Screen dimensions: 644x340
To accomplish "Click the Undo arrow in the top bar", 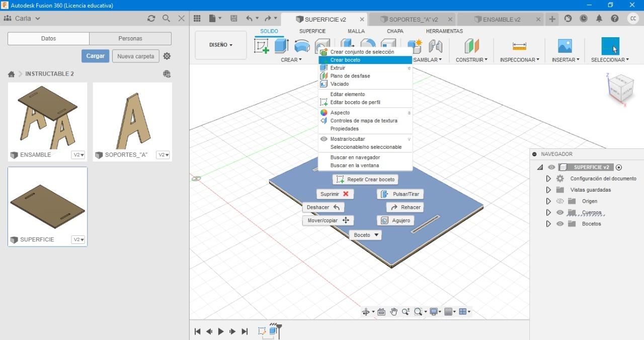I will click(250, 19).
